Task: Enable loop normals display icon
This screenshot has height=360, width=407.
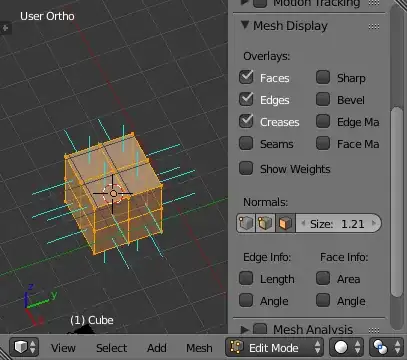Action: click(x=265, y=223)
